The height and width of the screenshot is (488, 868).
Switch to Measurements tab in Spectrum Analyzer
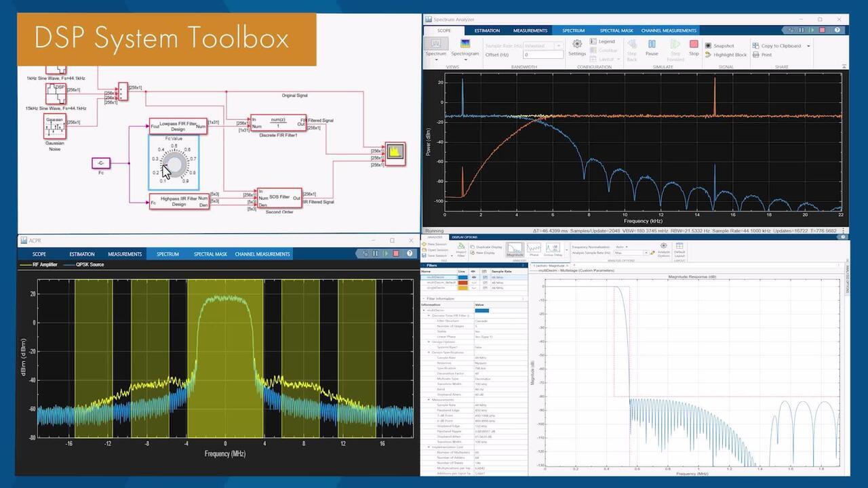pyautogui.click(x=530, y=30)
